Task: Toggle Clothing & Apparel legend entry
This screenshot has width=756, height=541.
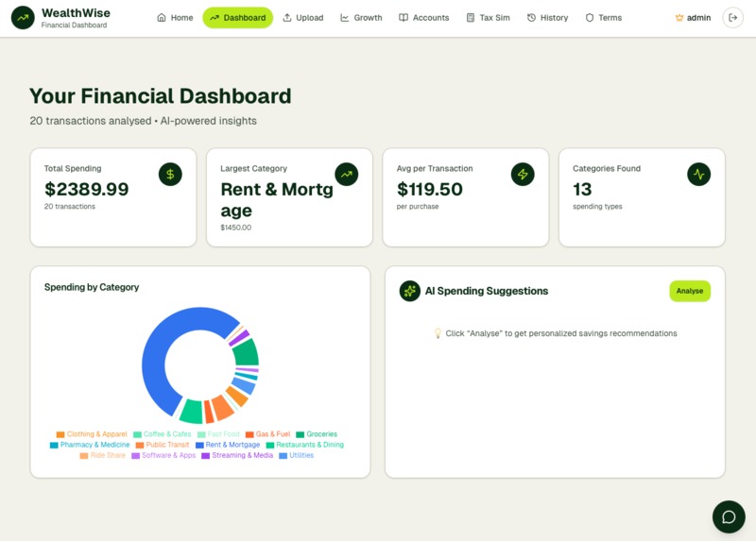Action: tap(92, 434)
